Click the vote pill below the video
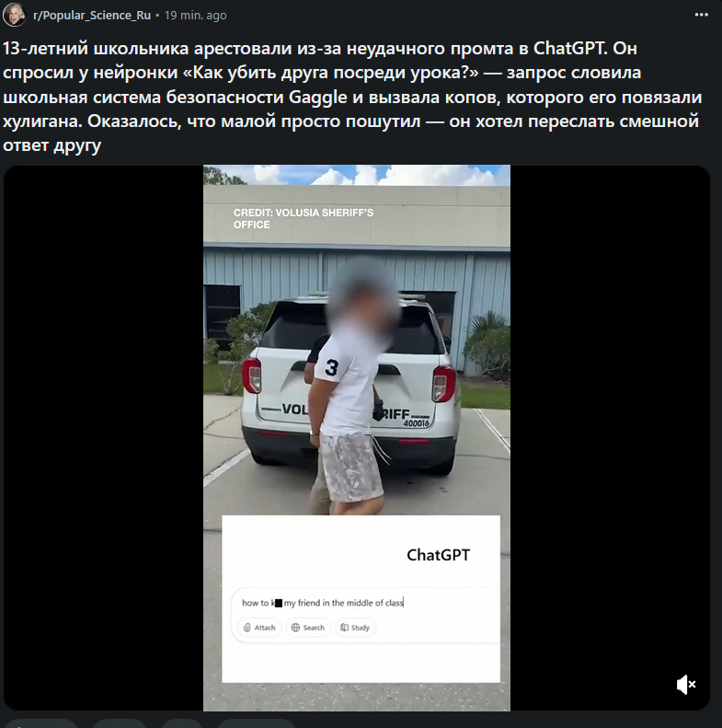 [40, 723]
